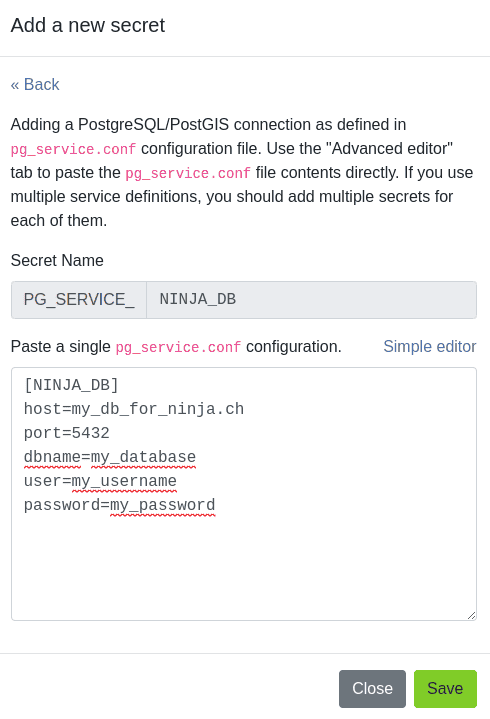
Task: Click the user=my_username line
Action: (100, 481)
